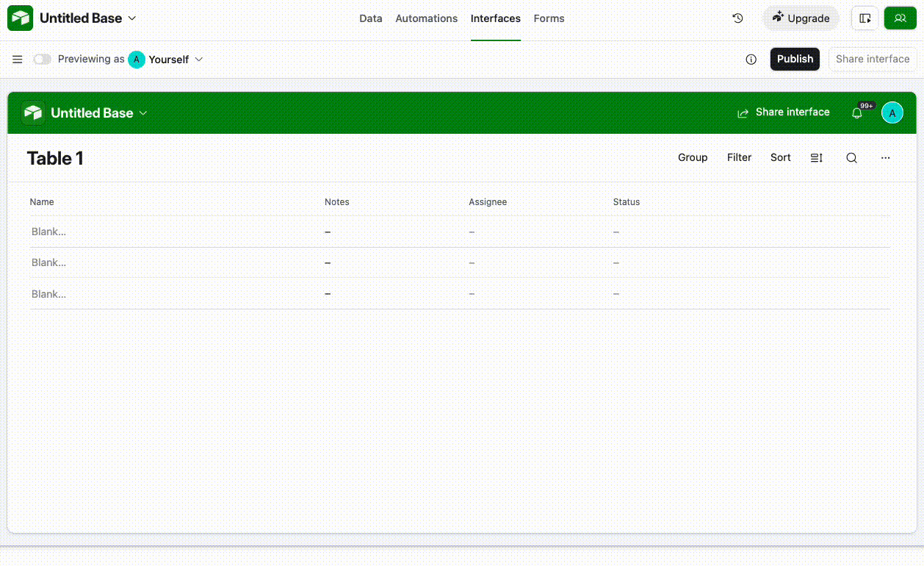
Task: Toggle the Previewing as switch
Action: tap(42, 60)
